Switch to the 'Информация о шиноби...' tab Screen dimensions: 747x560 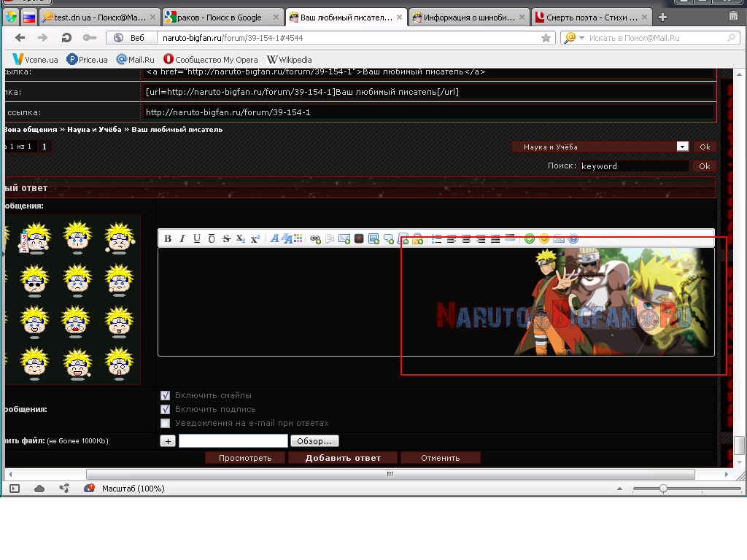point(468,17)
